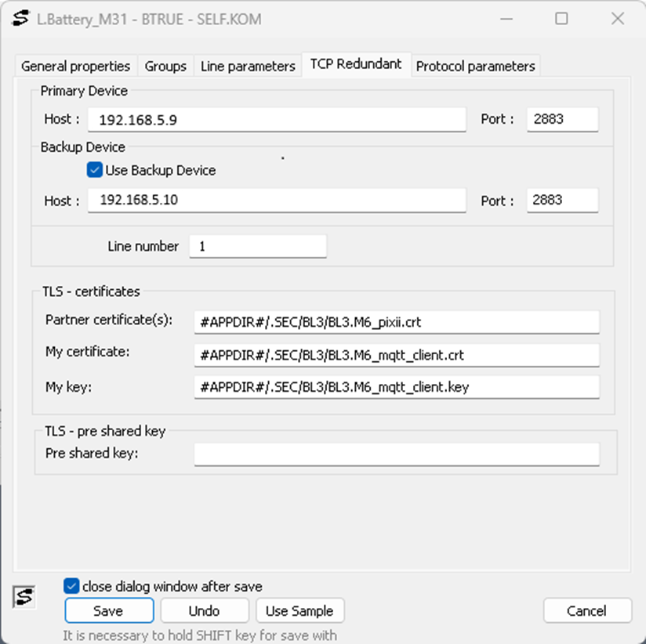Cancel the dialog
This screenshot has height=644, width=646.
pos(587,611)
